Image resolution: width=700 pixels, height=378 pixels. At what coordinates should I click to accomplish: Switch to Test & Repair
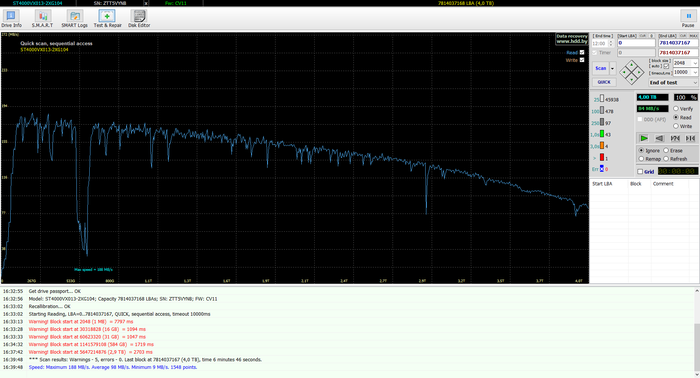click(x=107, y=19)
